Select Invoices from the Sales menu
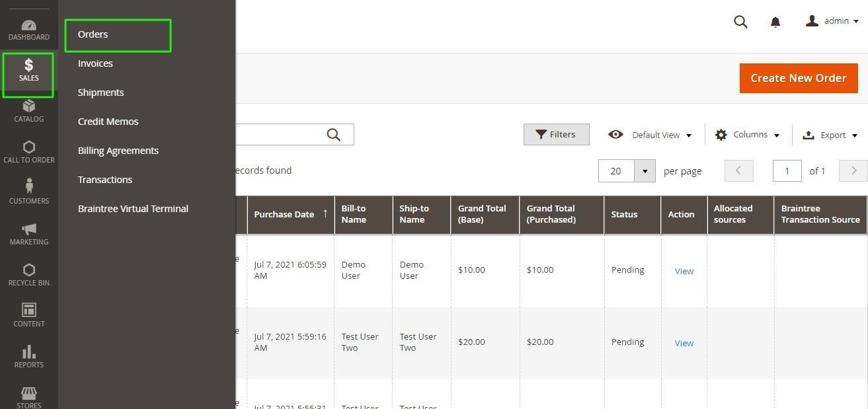This screenshot has width=868, height=409. click(95, 63)
